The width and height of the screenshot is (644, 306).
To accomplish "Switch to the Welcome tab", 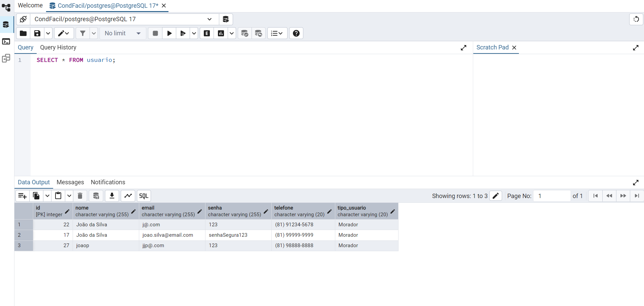I will point(30,5).
